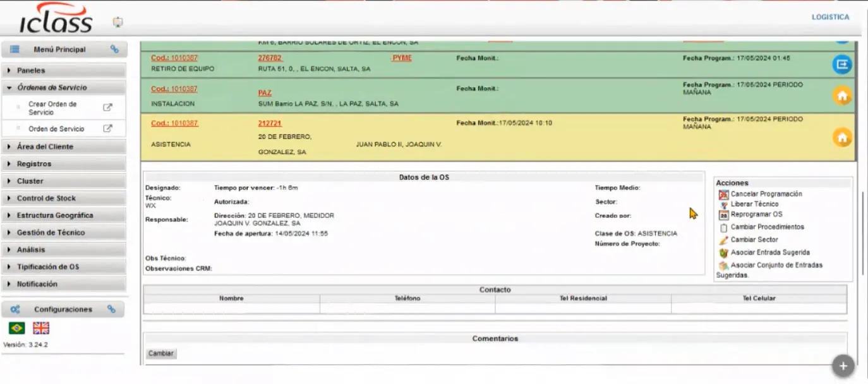Expand the Área del Cliente section
This screenshot has height=384, width=868.
click(x=64, y=147)
